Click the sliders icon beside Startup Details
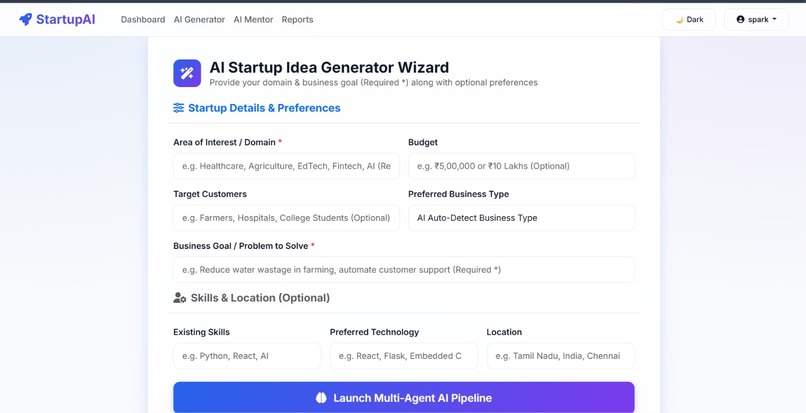 [x=178, y=108]
